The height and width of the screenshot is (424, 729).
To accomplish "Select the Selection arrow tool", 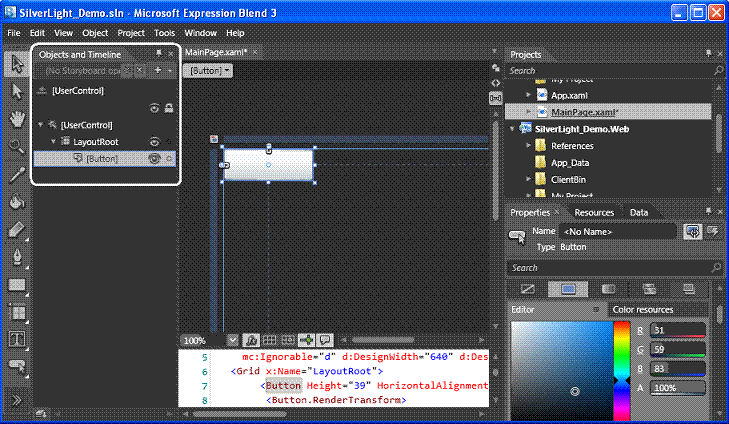I will click(x=17, y=64).
